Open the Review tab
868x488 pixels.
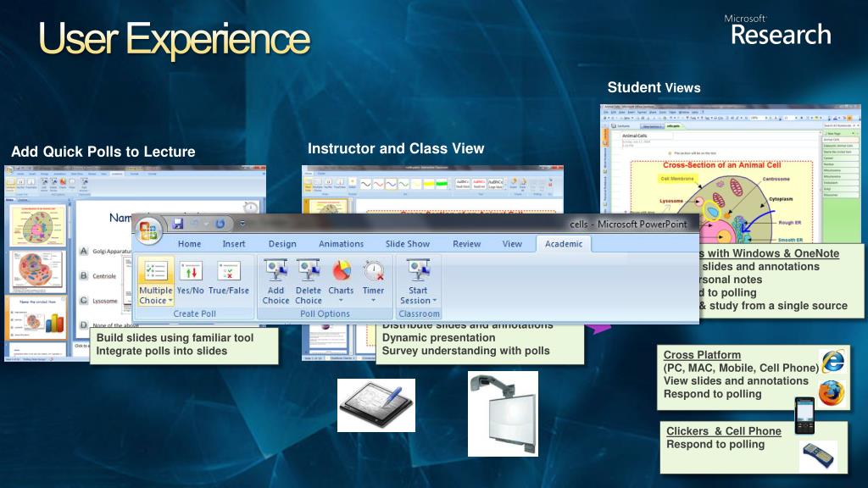(x=467, y=244)
